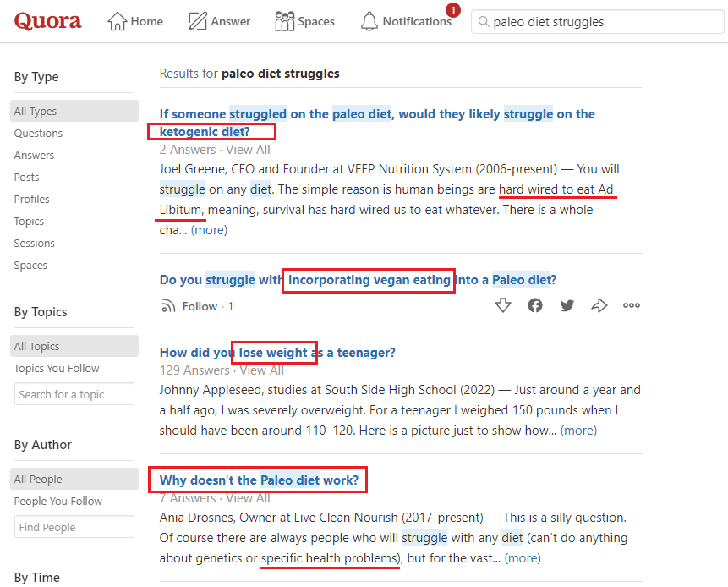Select the All Types filter
Viewport: 728px width, 587px height.
click(x=74, y=111)
